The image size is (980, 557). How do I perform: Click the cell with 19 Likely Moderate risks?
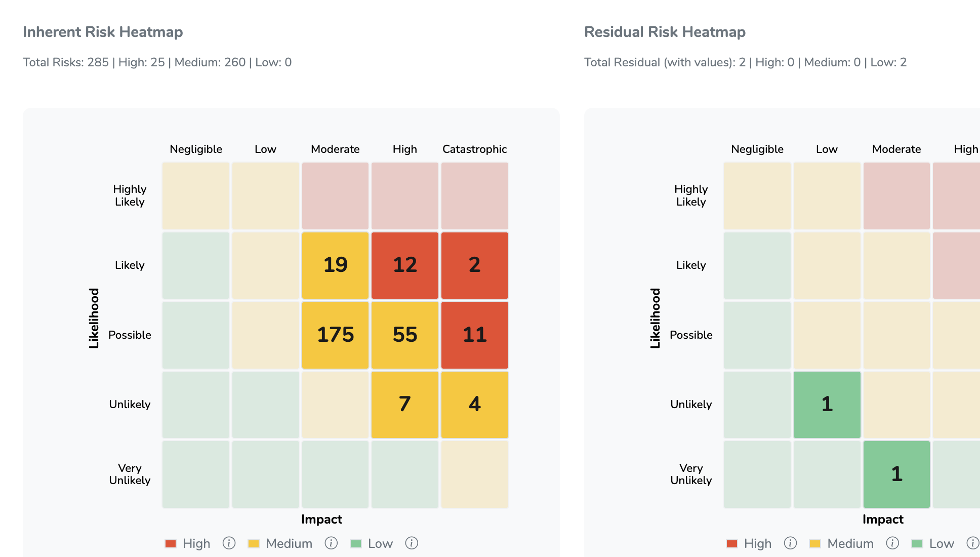pos(335,265)
